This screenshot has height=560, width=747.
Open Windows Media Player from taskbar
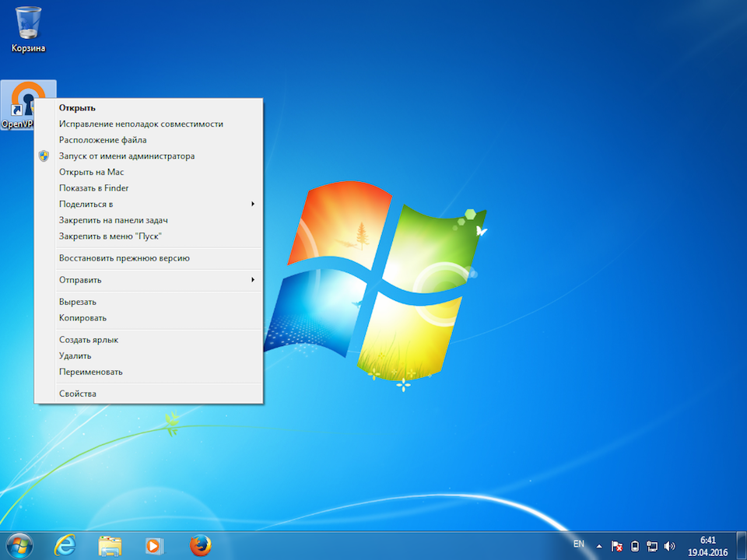[154, 546]
